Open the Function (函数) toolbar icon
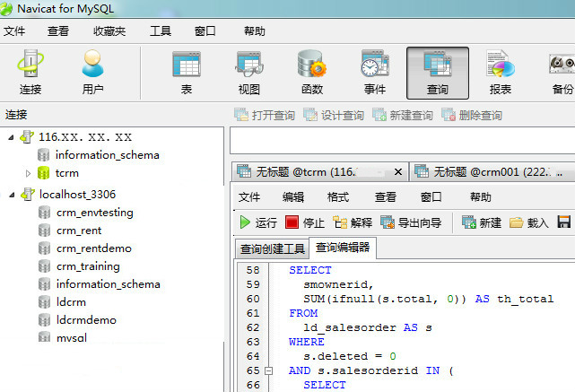This screenshot has height=392, width=575. [312, 73]
